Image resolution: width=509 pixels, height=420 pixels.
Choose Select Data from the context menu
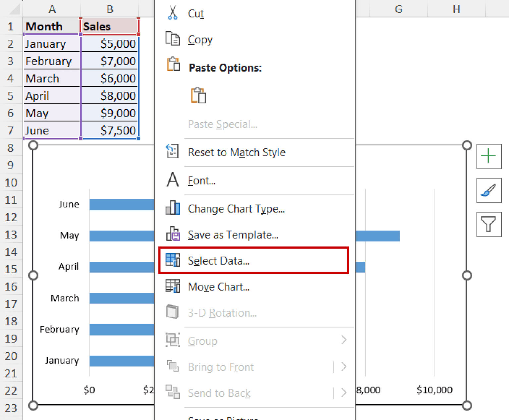(219, 260)
